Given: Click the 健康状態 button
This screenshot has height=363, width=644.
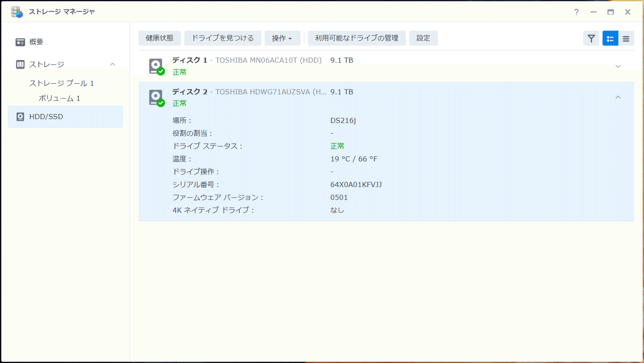Looking at the screenshot, I should coord(159,38).
